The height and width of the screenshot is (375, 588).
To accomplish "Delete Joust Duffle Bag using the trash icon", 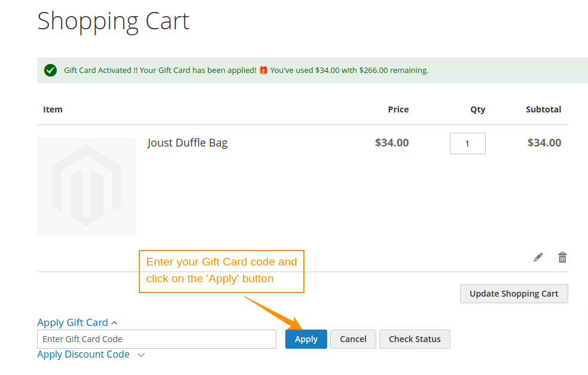I will 562,257.
